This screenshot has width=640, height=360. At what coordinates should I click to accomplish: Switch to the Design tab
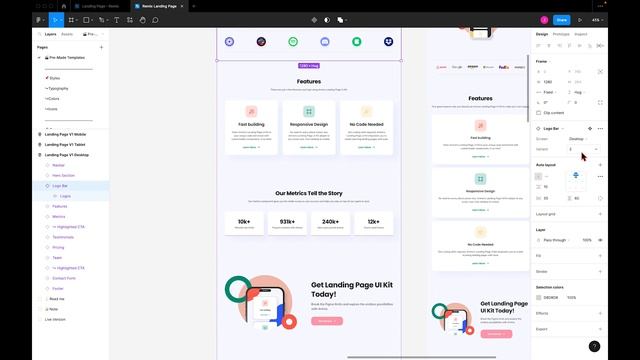(x=542, y=34)
